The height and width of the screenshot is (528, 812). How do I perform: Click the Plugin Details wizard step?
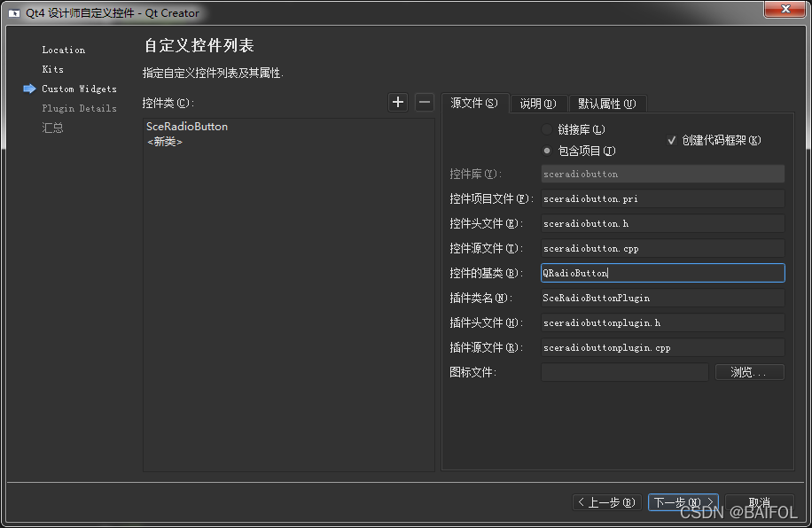tap(79, 108)
